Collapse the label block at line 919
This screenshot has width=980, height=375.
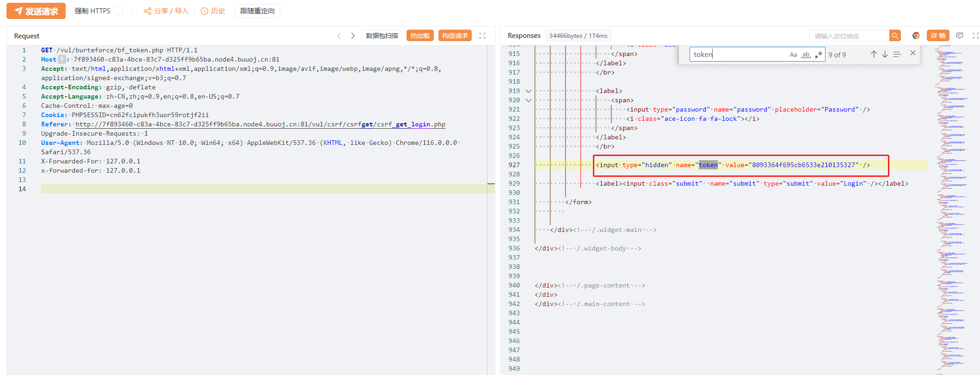529,91
